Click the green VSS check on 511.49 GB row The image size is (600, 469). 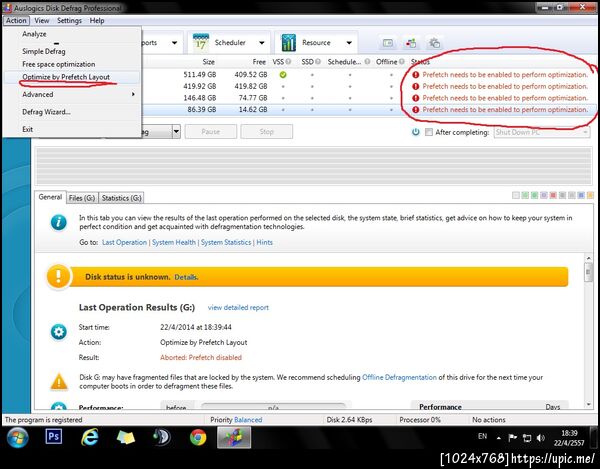point(283,75)
